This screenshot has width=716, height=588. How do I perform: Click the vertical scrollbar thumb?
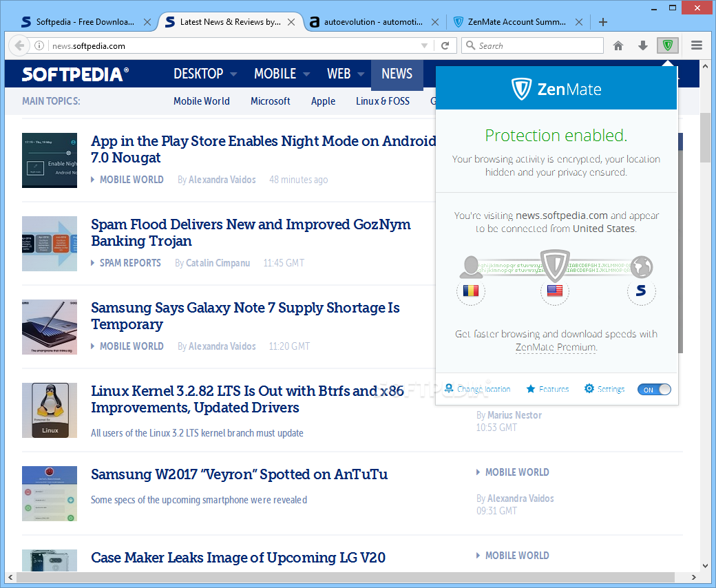(x=705, y=137)
